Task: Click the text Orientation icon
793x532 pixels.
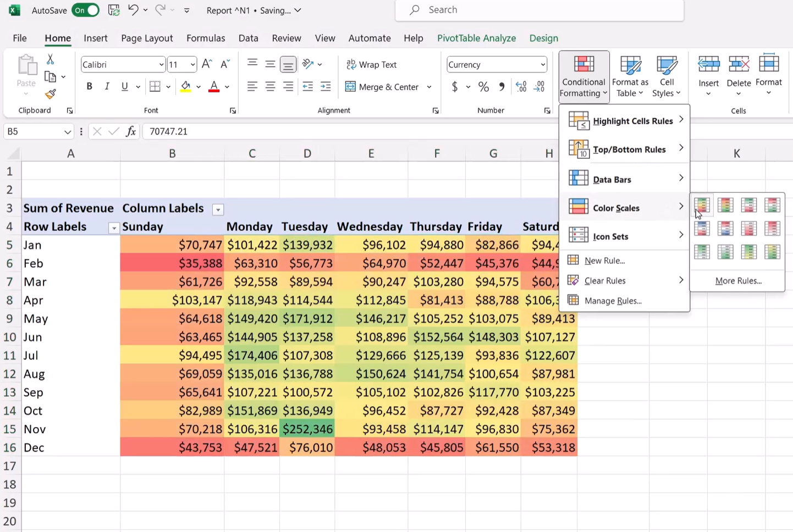Action: coord(308,64)
